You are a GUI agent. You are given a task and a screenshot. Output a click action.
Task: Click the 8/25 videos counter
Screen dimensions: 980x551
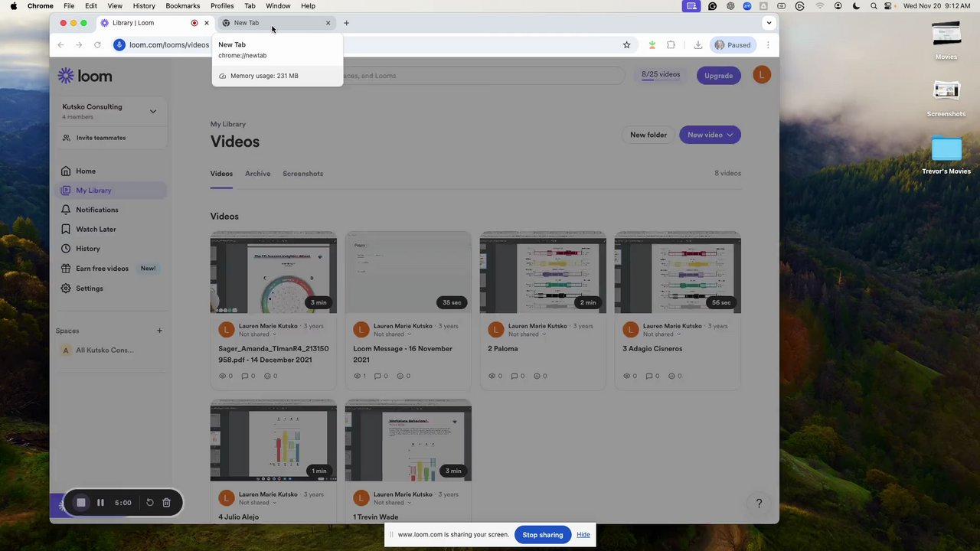pos(661,75)
